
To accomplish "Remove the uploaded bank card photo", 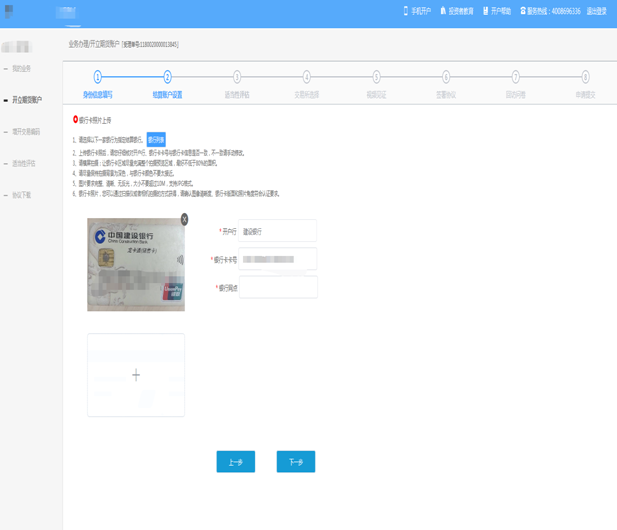I will 184,219.
